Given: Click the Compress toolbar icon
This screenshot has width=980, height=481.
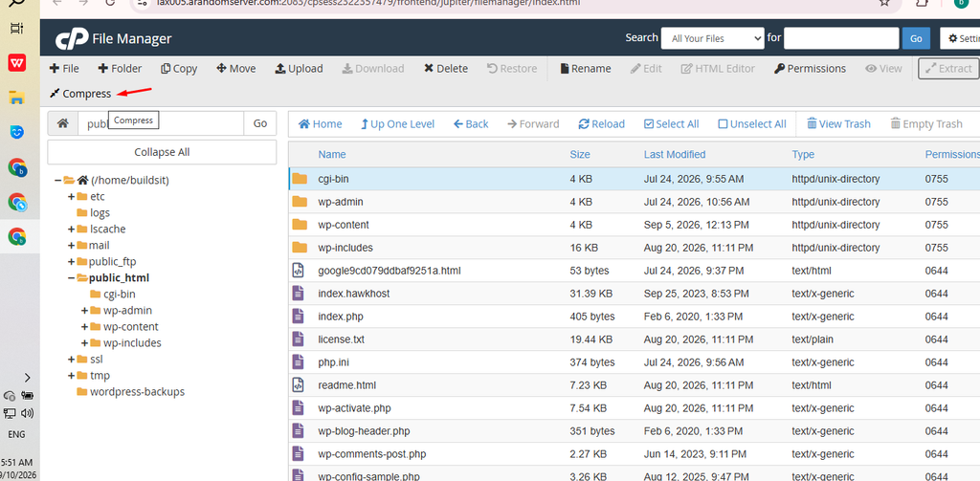Looking at the screenshot, I should click(x=55, y=94).
